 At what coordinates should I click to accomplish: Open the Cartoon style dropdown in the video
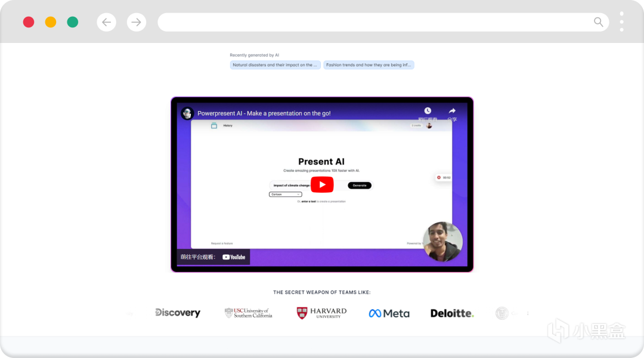click(286, 195)
